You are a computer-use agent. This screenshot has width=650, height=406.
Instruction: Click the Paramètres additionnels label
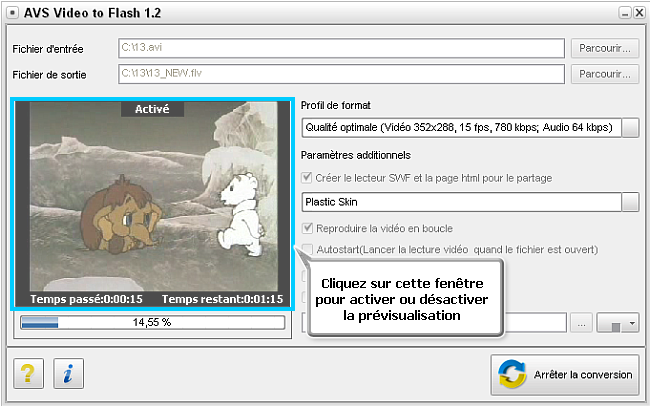(356, 155)
